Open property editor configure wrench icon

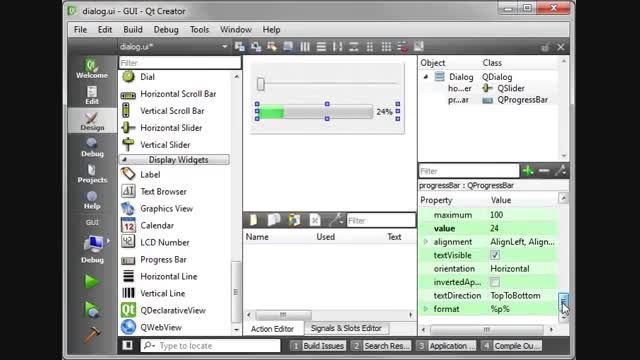click(x=560, y=171)
